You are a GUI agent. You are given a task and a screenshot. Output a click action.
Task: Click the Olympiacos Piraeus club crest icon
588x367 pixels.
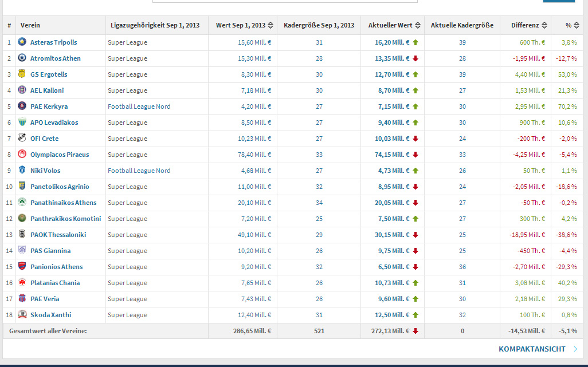tap(22, 154)
